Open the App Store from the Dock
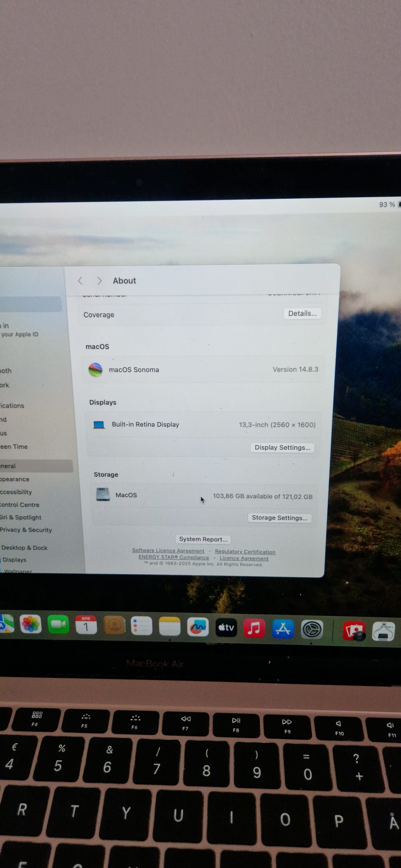This screenshot has width=401, height=868. pos(283,628)
